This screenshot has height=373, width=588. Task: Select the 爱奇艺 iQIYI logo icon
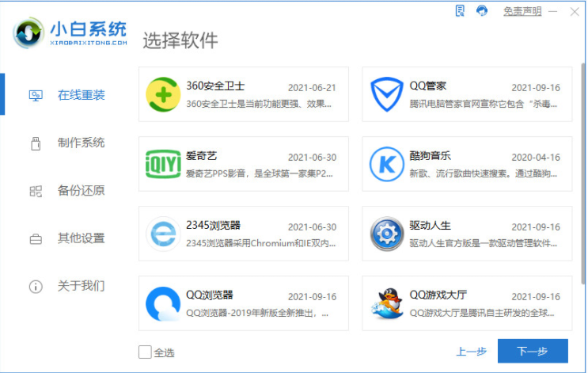[163, 164]
